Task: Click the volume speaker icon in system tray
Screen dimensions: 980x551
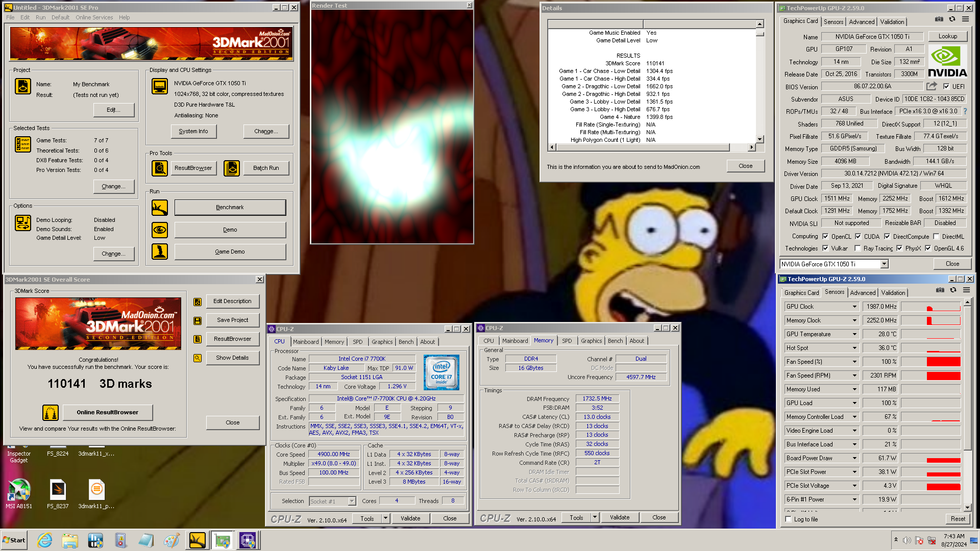Action: [x=906, y=540]
